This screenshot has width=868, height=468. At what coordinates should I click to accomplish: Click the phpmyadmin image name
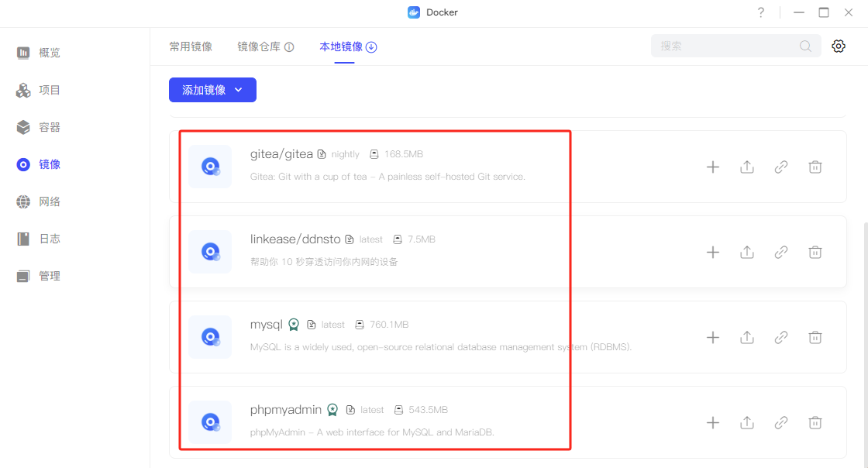coord(286,410)
